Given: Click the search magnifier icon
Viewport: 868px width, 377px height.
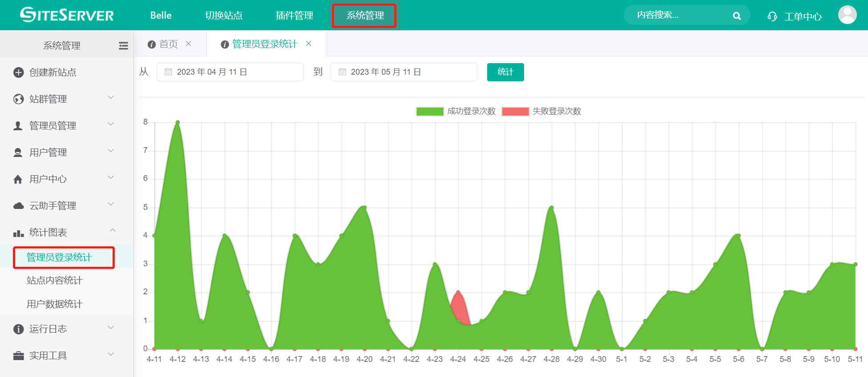Looking at the screenshot, I should click(737, 16).
